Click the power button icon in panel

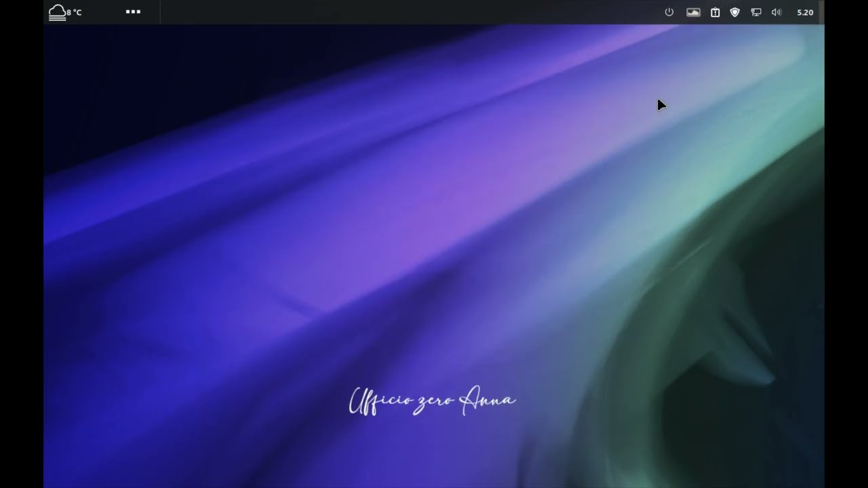click(x=669, y=12)
